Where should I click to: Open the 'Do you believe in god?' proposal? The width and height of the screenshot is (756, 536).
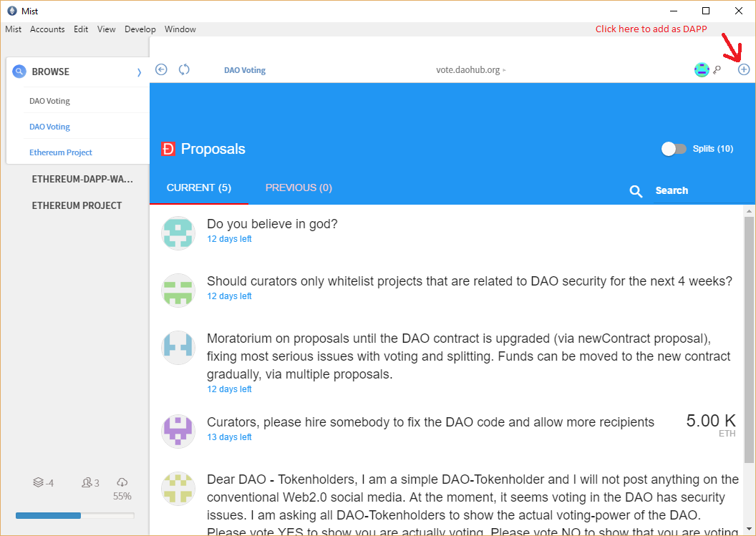pyautogui.click(x=273, y=224)
